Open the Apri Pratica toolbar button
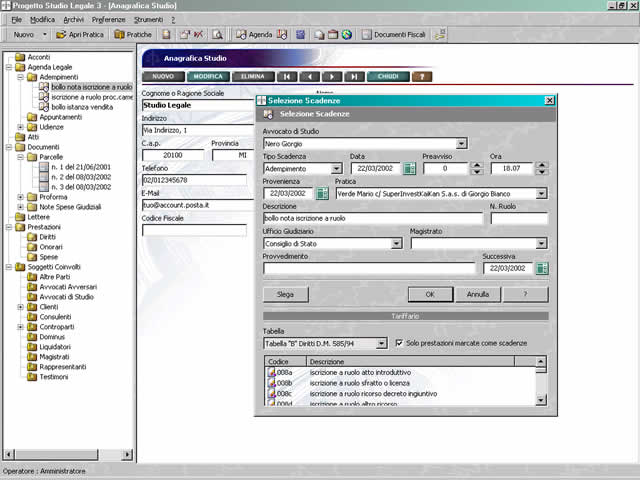The width and height of the screenshot is (640, 480). click(x=80, y=35)
